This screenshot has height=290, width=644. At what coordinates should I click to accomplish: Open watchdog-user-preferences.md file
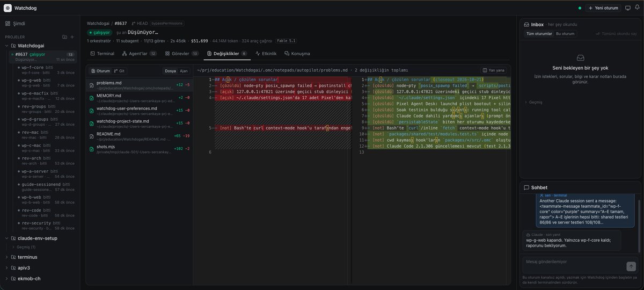coord(140,111)
